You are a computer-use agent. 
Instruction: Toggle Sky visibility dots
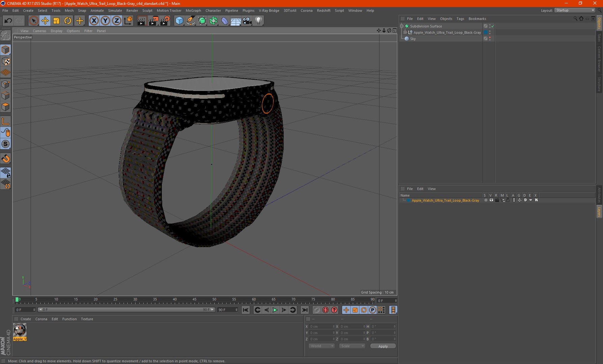[490, 39]
